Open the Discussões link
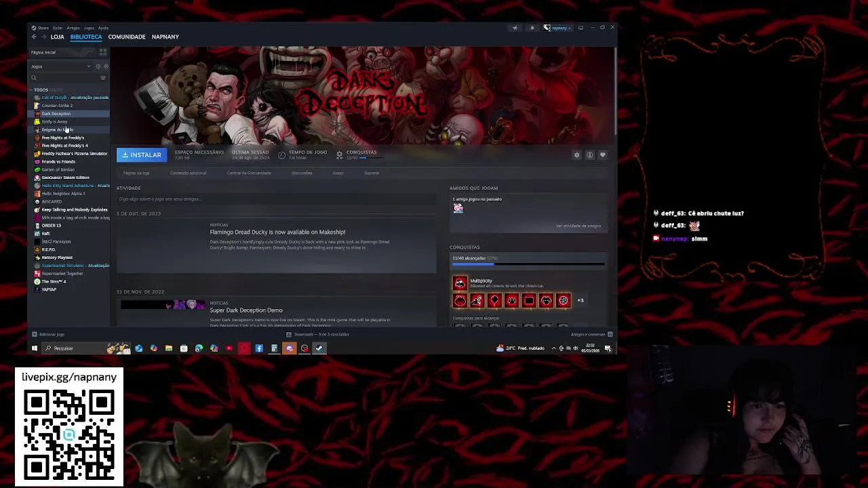 [x=302, y=173]
